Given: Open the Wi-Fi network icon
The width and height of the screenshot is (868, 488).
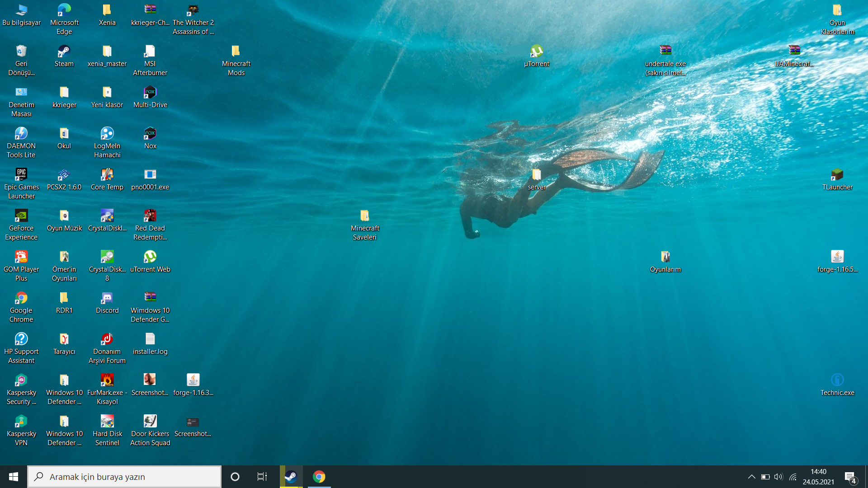Looking at the screenshot, I should pyautogui.click(x=793, y=477).
